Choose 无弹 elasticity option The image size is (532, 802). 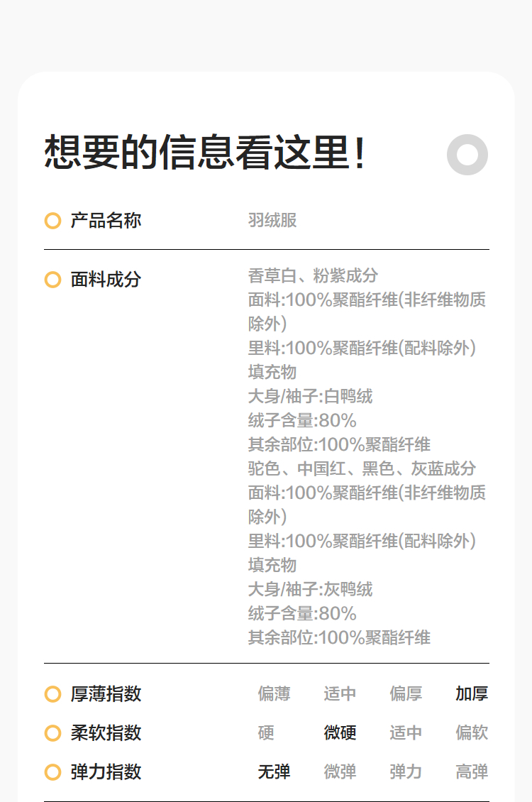point(274,771)
